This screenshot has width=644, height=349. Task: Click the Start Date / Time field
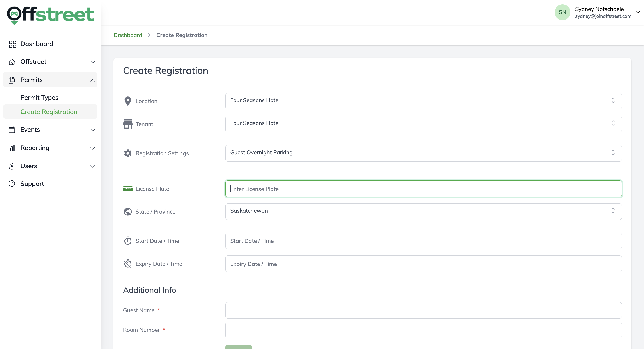[x=423, y=241]
